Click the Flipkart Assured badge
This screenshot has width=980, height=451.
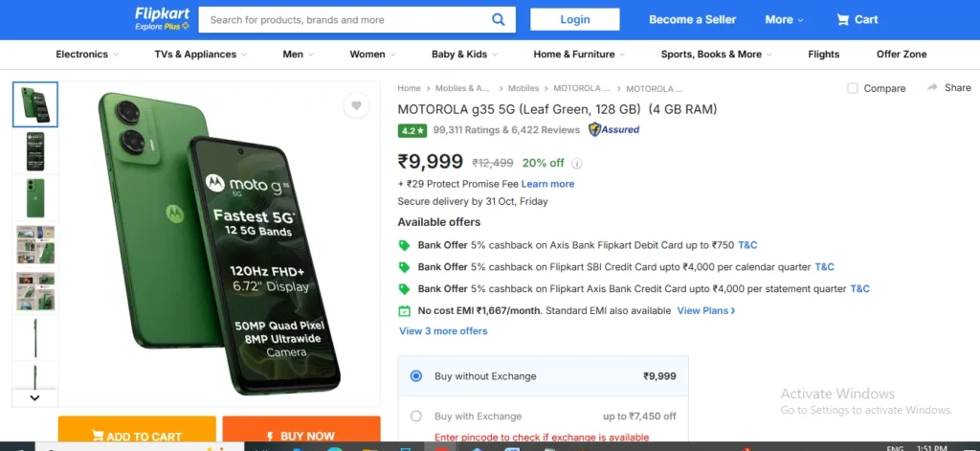(614, 129)
